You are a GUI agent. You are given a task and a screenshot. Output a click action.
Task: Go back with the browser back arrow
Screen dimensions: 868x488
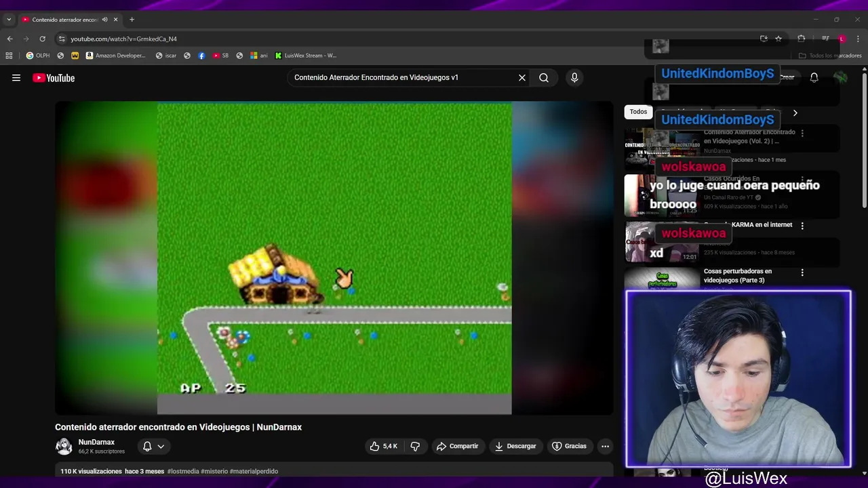9,39
